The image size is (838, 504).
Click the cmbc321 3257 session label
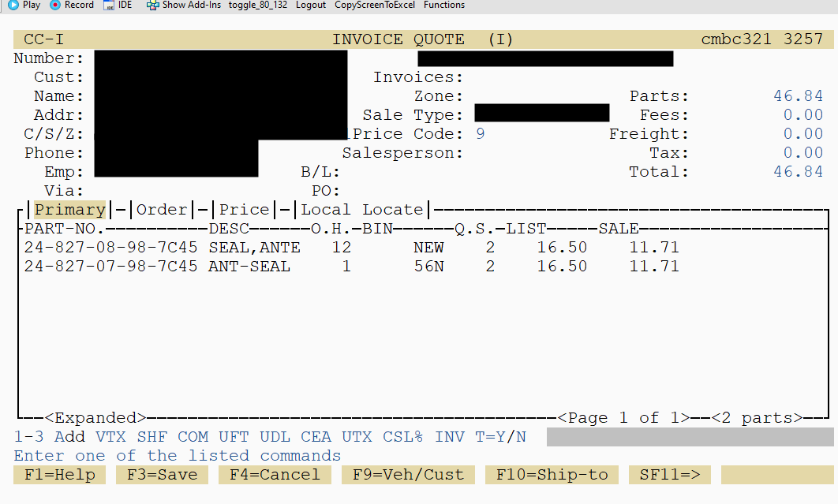pyautogui.click(x=762, y=39)
